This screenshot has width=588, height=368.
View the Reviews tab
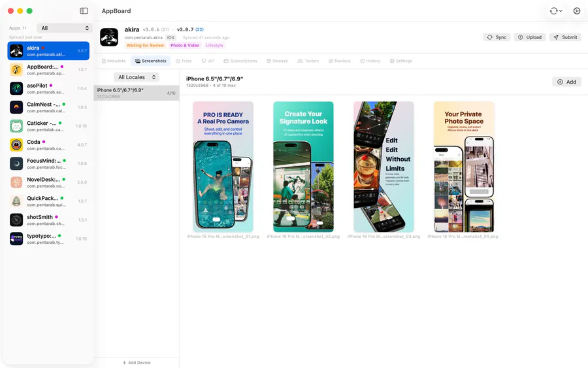339,61
